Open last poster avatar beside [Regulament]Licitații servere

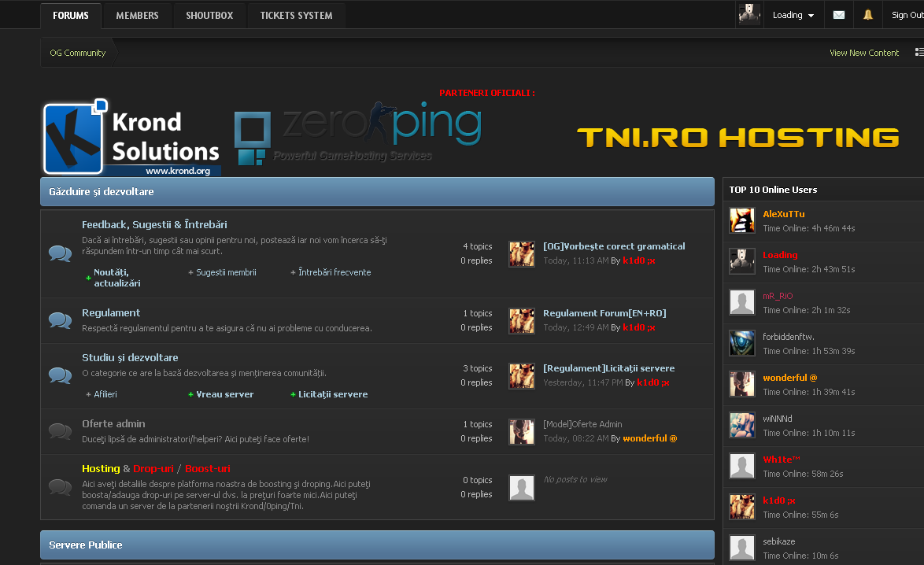(x=522, y=376)
